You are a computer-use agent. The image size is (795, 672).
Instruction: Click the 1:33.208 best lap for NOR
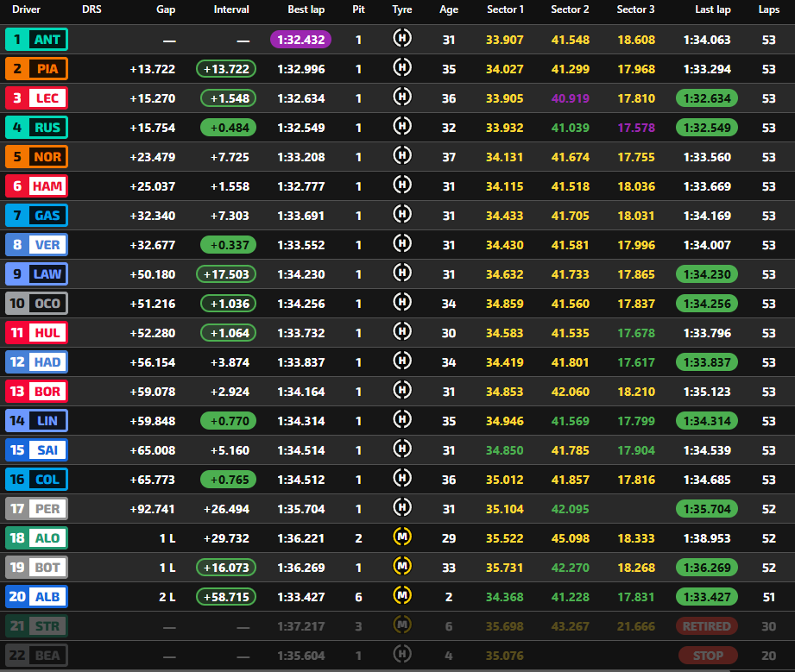(x=301, y=157)
